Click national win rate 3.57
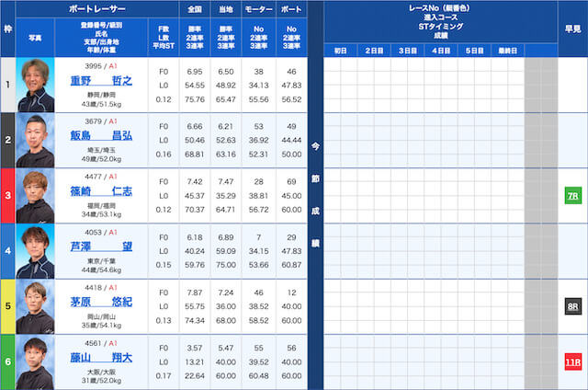The width and height of the screenshot is (588, 390). coord(195,348)
